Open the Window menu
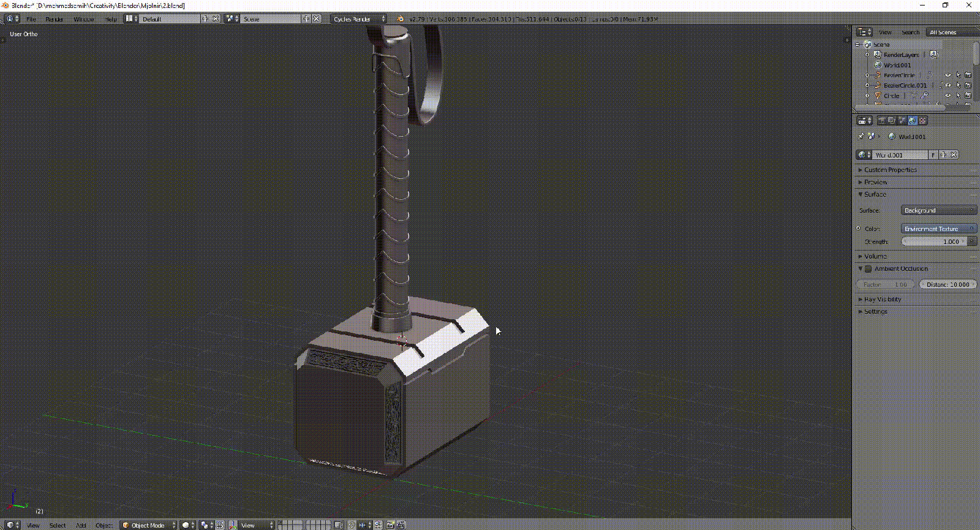The image size is (980, 530). tap(84, 19)
